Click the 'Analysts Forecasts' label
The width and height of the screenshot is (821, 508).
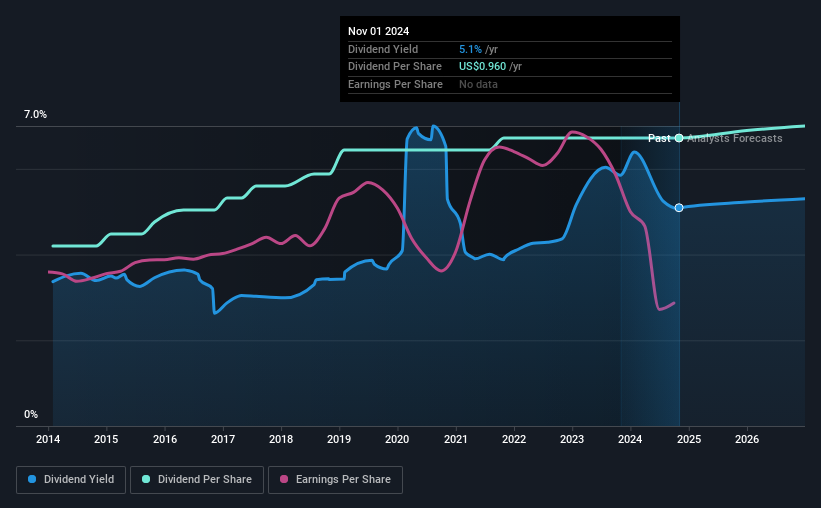pos(735,138)
